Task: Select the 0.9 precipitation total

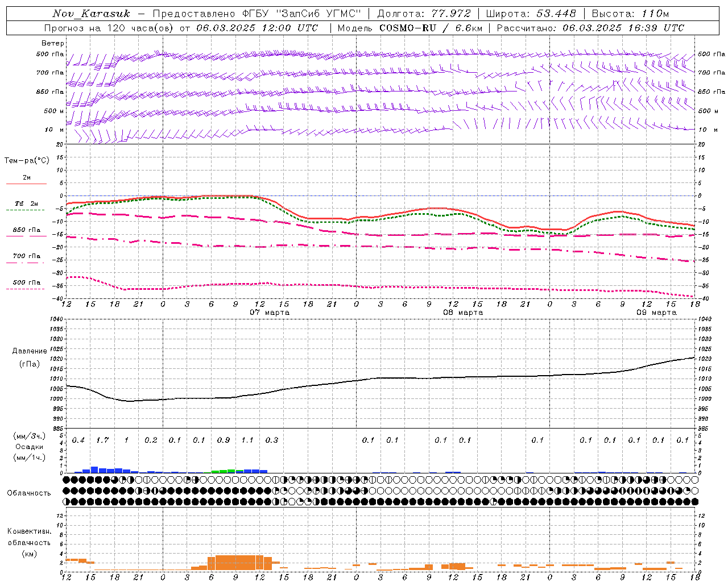Action: point(224,440)
